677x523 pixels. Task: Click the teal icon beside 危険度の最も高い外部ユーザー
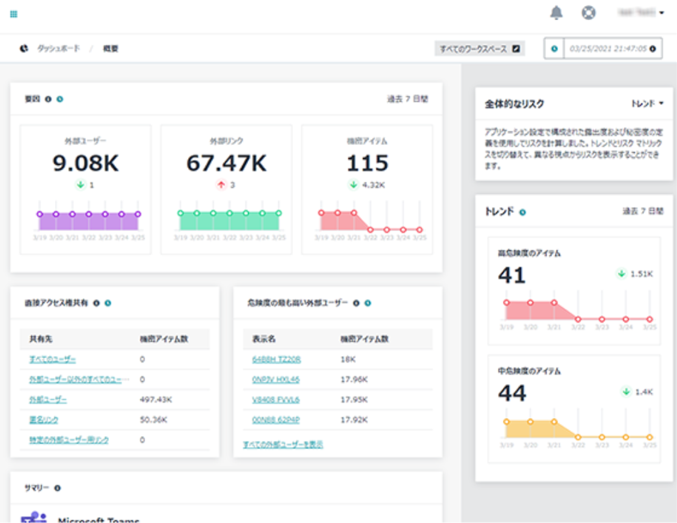click(368, 302)
